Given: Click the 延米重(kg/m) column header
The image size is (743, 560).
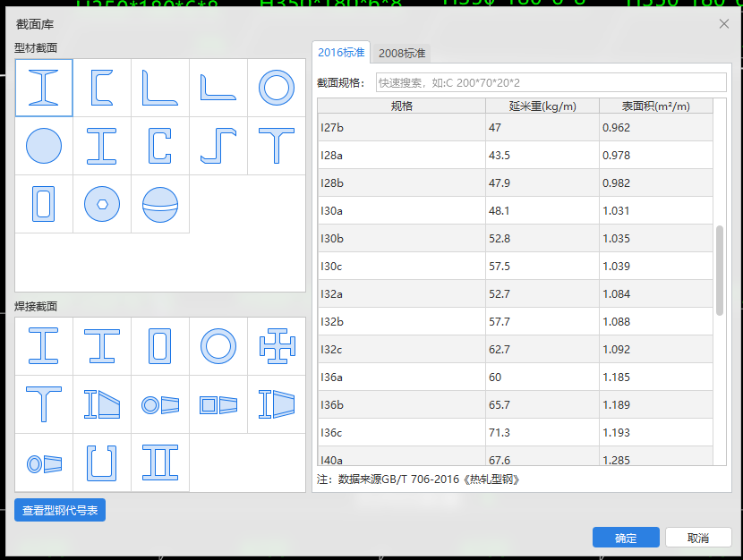Looking at the screenshot, I should click(x=542, y=106).
